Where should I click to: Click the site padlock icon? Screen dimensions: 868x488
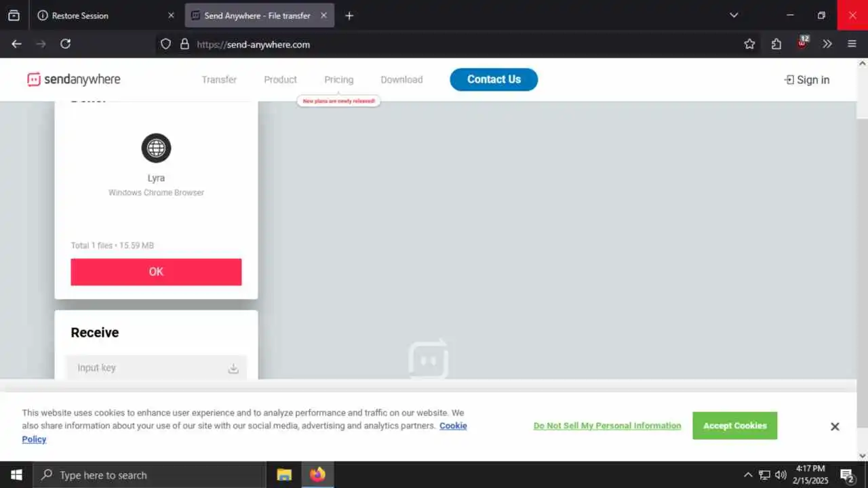(184, 44)
